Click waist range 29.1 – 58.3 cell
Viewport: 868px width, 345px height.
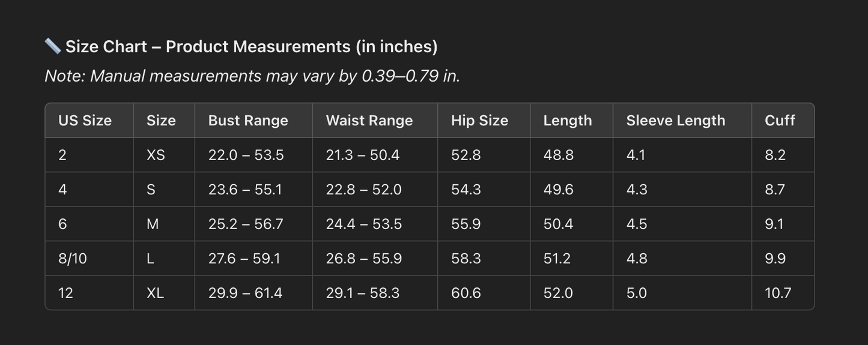pos(375,293)
